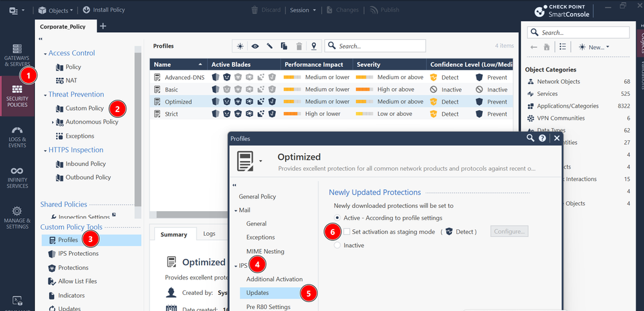Open IPS Protections tool
This screenshot has width=644, height=311.
(x=78, y=254)
